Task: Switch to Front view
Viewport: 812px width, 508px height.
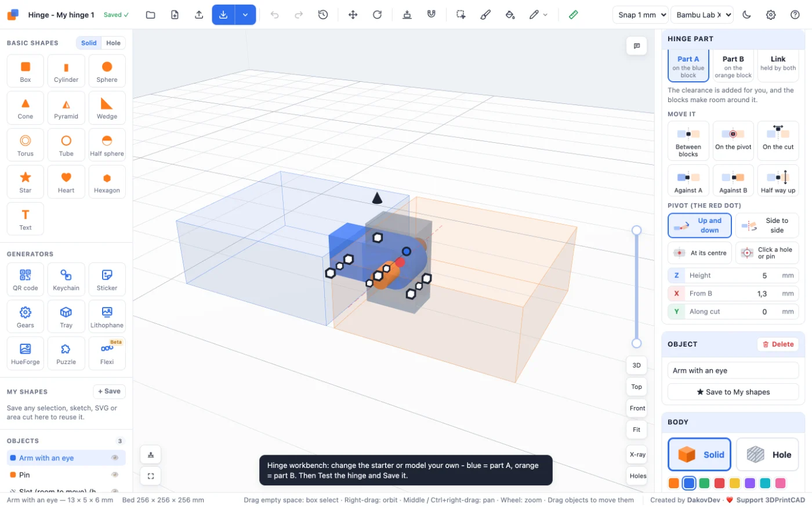Action: (x=636, y=408)
